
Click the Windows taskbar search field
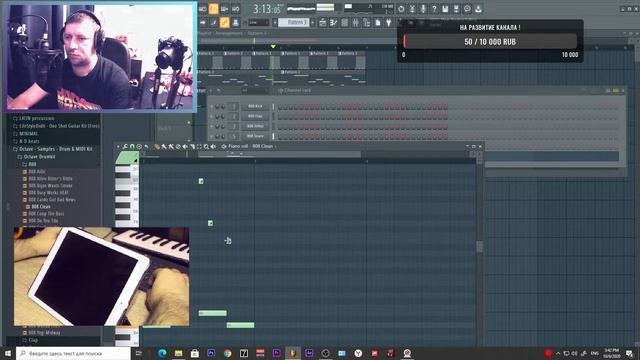click(x=73, y=353)
